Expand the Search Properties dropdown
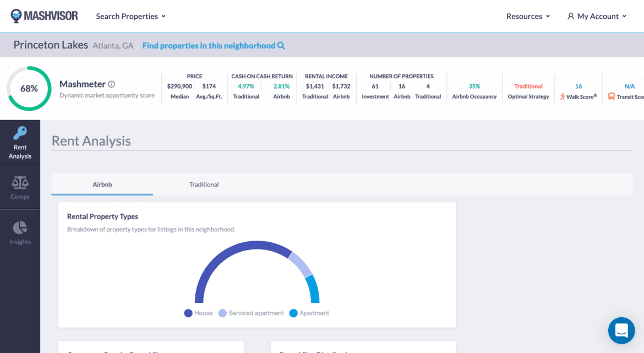 [130, 17]
